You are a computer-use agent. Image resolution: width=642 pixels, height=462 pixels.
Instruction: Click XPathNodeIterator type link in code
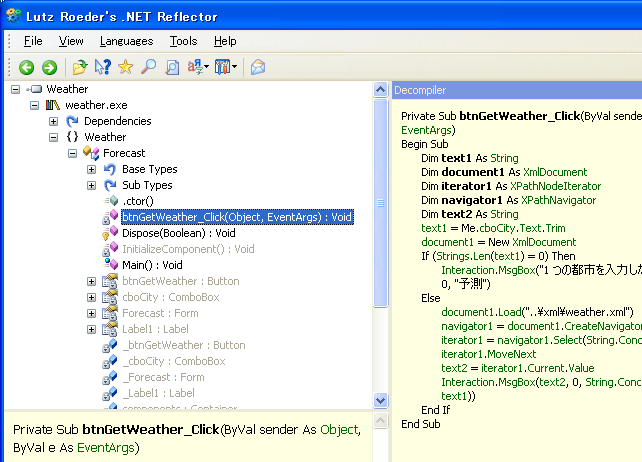(555, 186)
